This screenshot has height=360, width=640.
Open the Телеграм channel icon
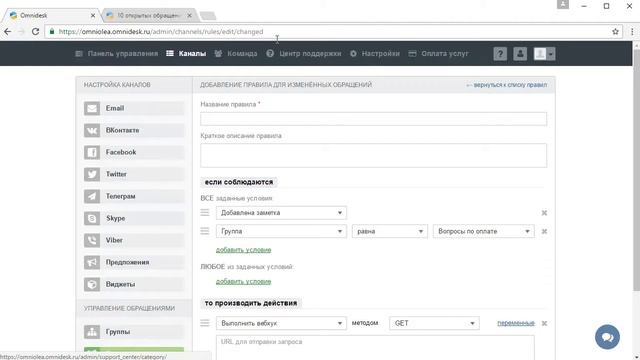(92, 196)
